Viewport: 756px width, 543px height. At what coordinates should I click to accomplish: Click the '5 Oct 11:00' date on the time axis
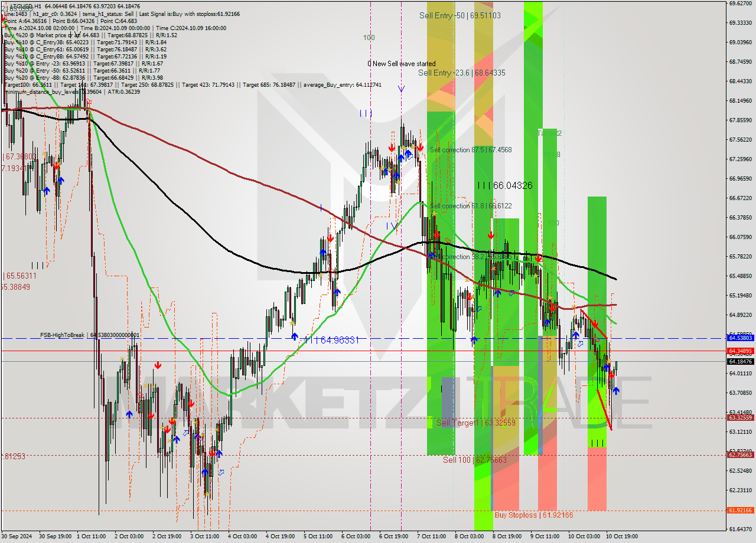coord(318,537)
